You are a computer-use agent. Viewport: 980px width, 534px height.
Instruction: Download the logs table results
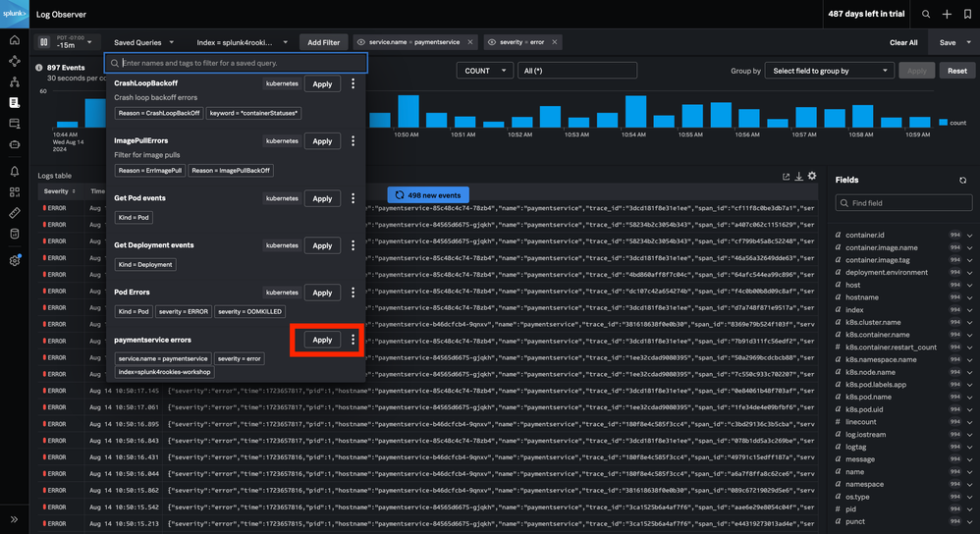point(799,177)
